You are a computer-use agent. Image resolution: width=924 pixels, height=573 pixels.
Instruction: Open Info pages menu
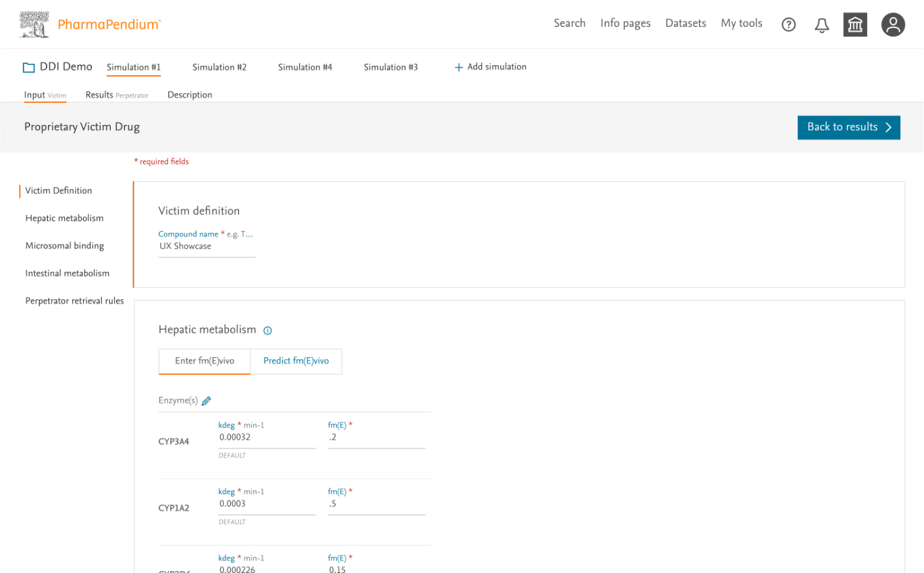tap(626, 23)
